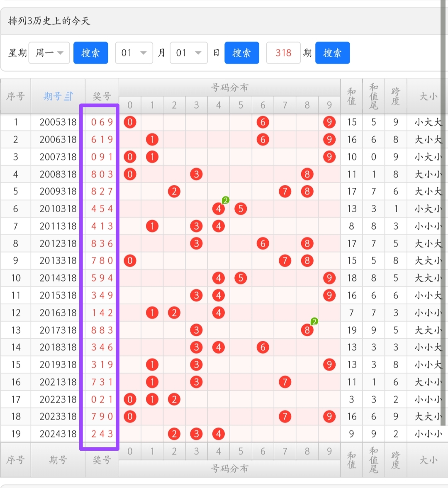Click the prize number 069 in the first row
Screen dimensions: 448x488
(101, 122)
